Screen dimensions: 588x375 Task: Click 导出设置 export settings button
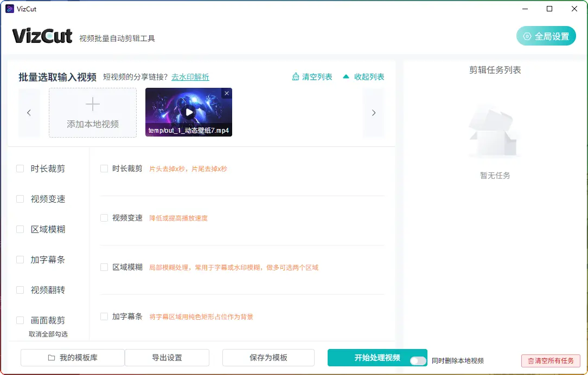click(167, 358)
